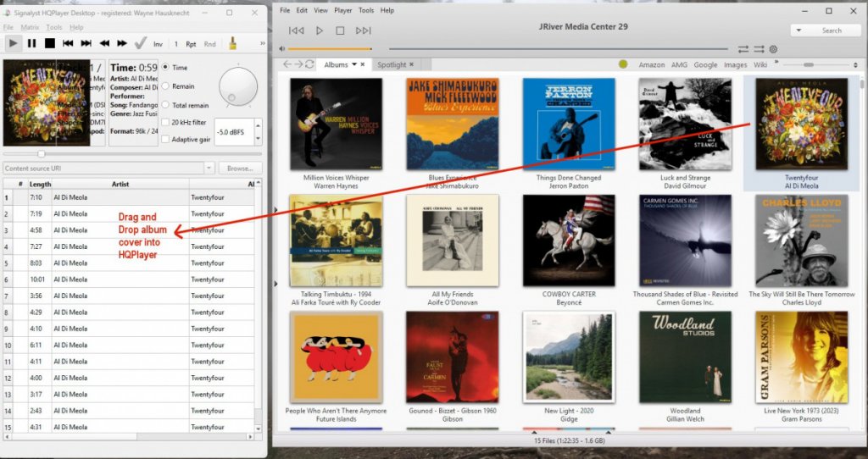Toggle JRiver repeat mode icon
The height and width of the screenshot is (459, 868).
[x=743, y=48]
